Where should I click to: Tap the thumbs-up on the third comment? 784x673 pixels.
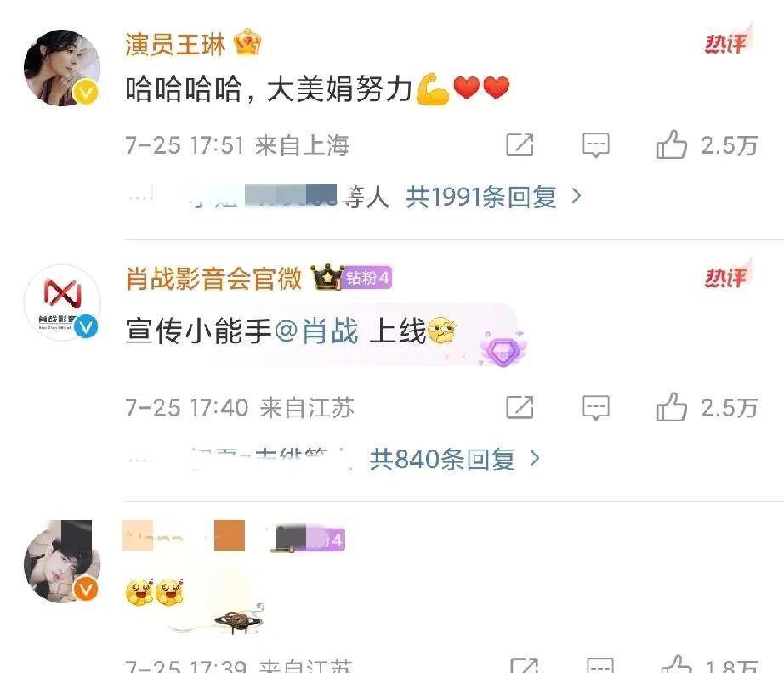[x=676, y=665]
